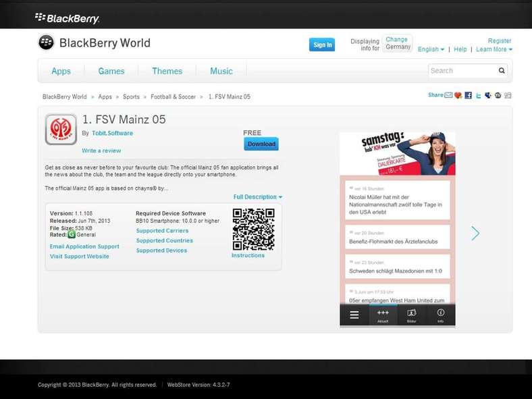View Supported Devices
Image resolution: width=532 pixels, height=399 pixels.
point(161,250)
